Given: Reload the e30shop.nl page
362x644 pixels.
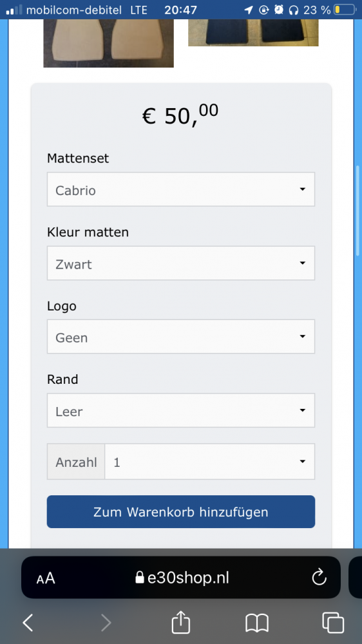Looking at the screenshot, I should (319, 578).
